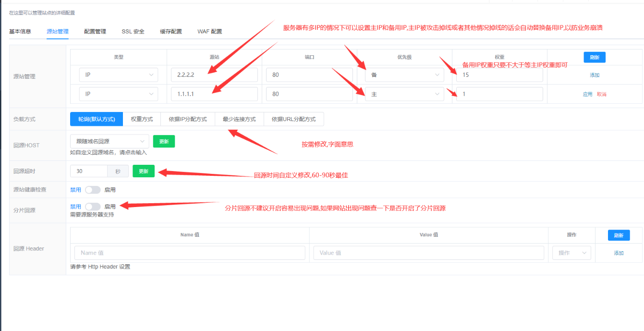Click the 如自定义回源域名，请点击输入 hint
The height and width of the screenshot is (331, 644).
coord(109,153)
